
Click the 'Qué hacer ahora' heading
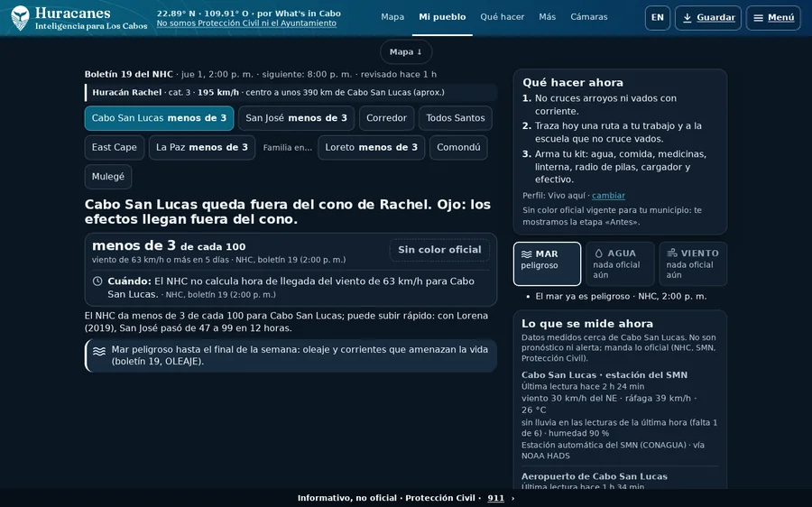click(573, 82)
